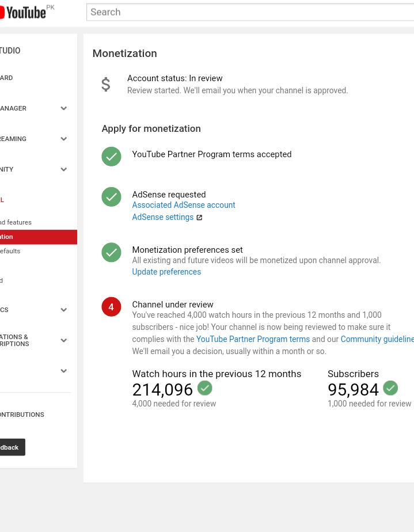Click the 'Monetization preferences set' text
414x532 pixels.
187,250
